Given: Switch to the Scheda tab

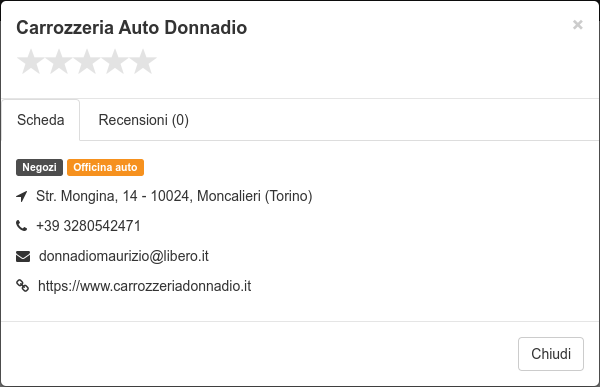Looking at the screenshot, I should tap(41, 120).
